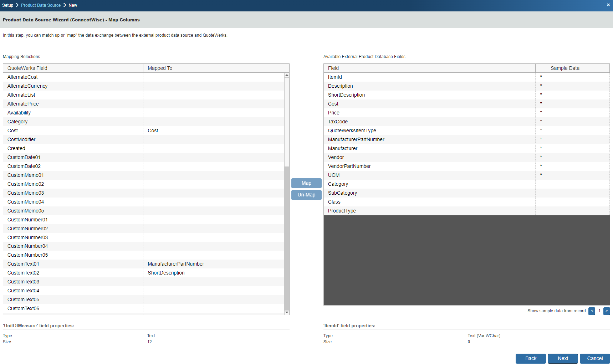Cancel the data source wizard
Viewport: 613px width, 364px height.
[x=594, y=358]
